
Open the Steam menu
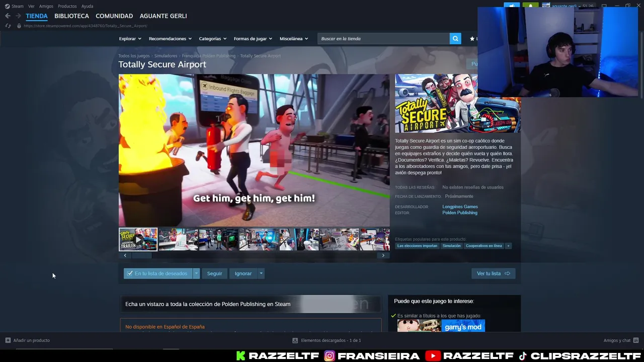click(x=17, y=6)
